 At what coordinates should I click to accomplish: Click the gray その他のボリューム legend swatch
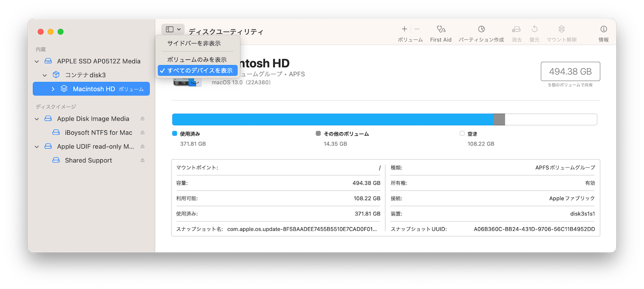pos(318,133)
